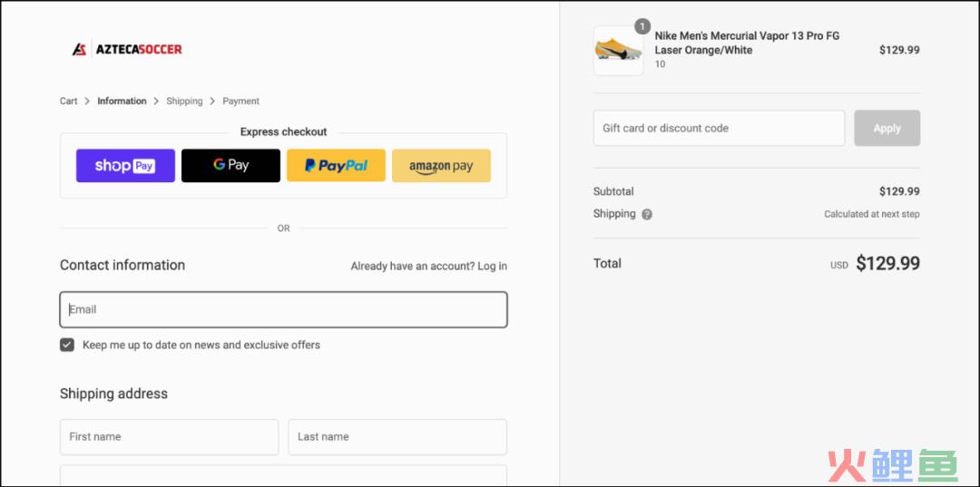The height and width of the screenshot is (487, 980).
Task: Click the Last name field
Action: coord(397,437)
